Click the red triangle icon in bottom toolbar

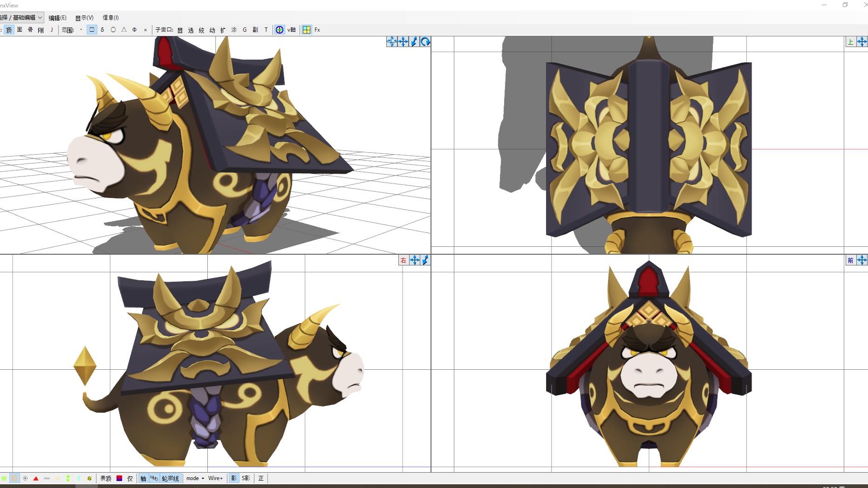click(36, 478)
